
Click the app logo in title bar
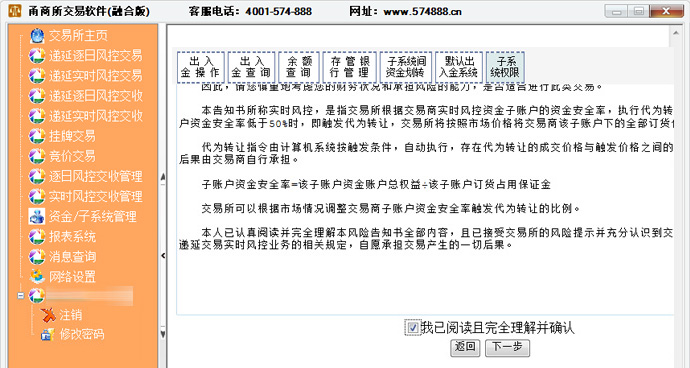pos(15,11)
